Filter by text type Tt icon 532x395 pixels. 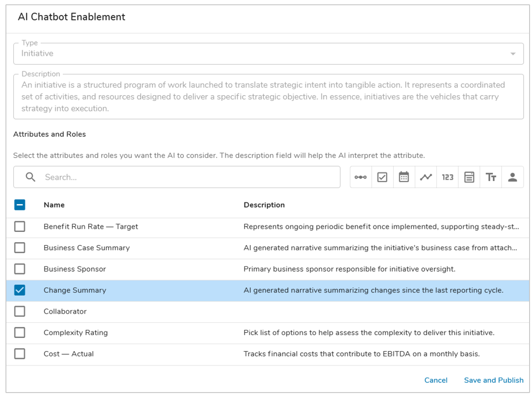491,178
